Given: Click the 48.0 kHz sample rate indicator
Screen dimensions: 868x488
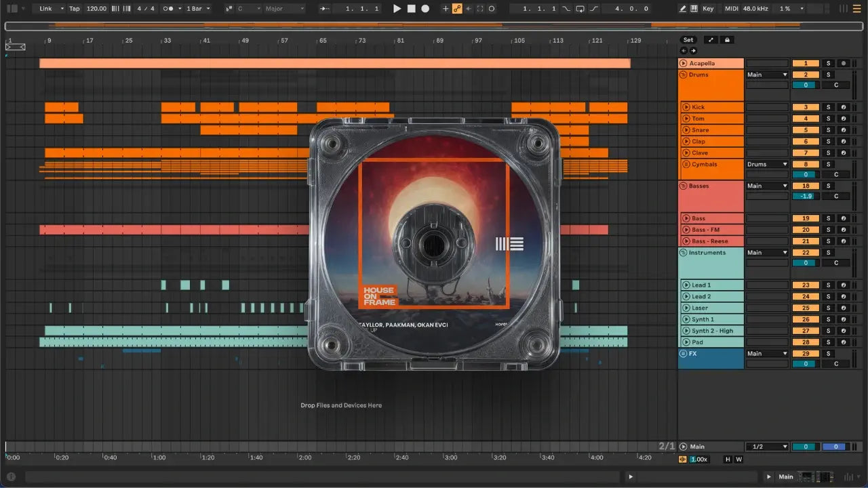Looking at the screenshot, I should click(x=756, y=9).
